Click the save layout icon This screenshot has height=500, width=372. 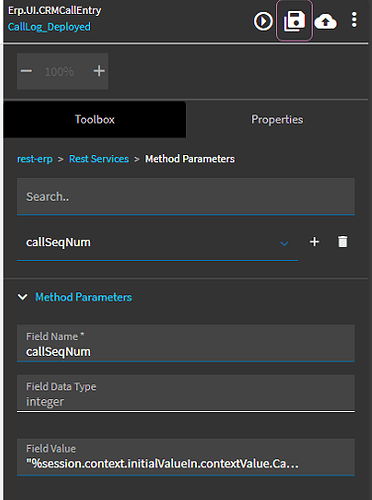pyautogui.click(x=294, y=21)
